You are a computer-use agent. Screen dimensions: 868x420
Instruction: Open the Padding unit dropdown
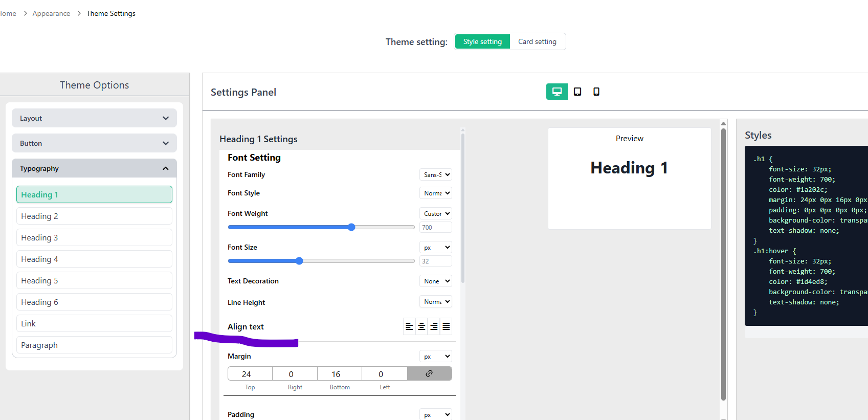pyautogui.click(x=436, y=414)
